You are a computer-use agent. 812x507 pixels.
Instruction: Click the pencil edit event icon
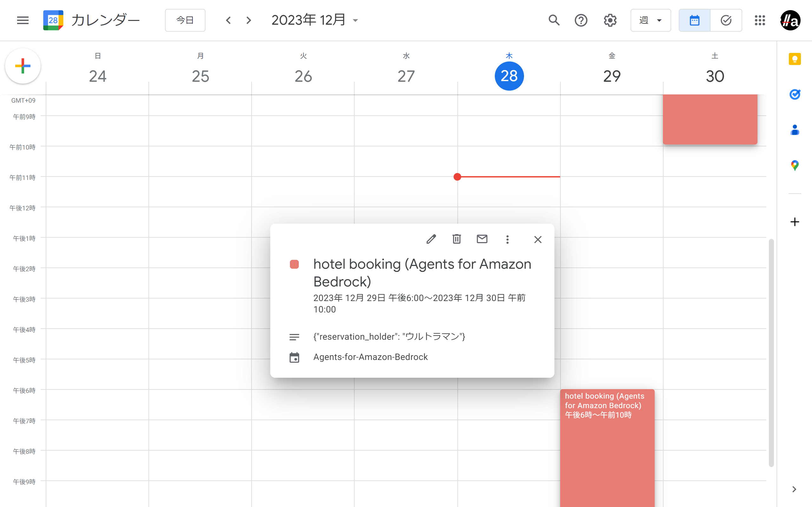(431, 240)
